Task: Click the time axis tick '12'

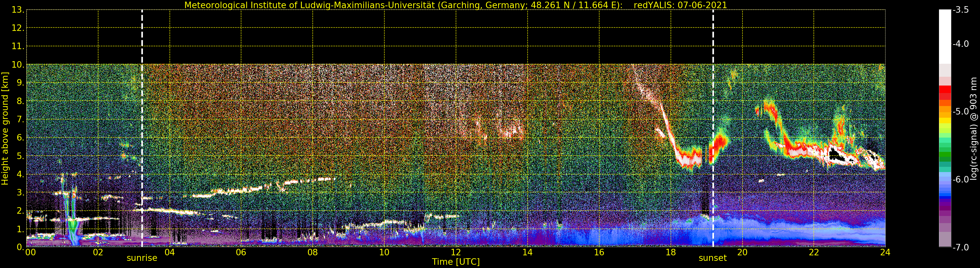Action: pyautogui.click(x=456, y=252)
